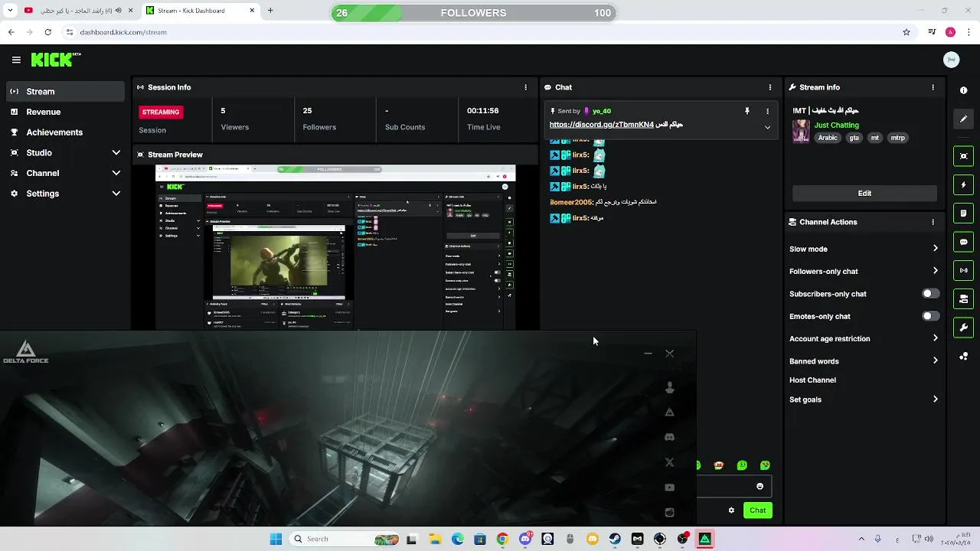The height and width of the screenshot is (551, 980).
Task: Click the Just Chatting category link
Action: pyautogui.click(x=836, y=125)
